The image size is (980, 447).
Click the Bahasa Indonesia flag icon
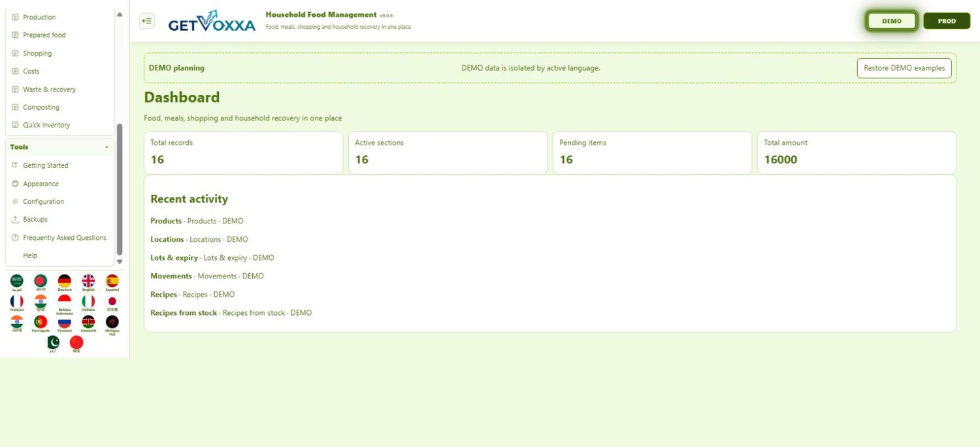(64, 301)
